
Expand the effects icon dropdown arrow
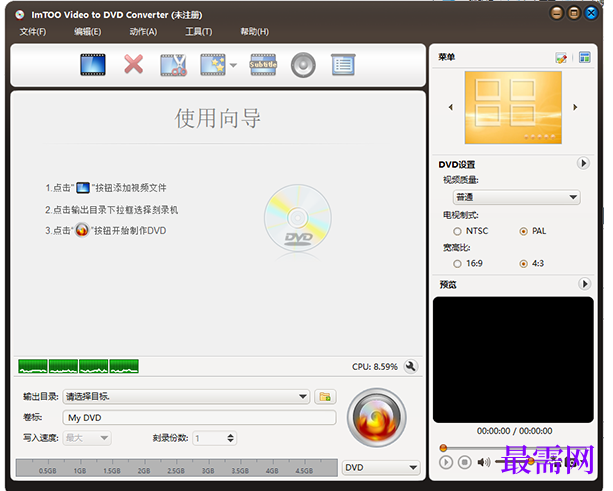coord(233,65)
